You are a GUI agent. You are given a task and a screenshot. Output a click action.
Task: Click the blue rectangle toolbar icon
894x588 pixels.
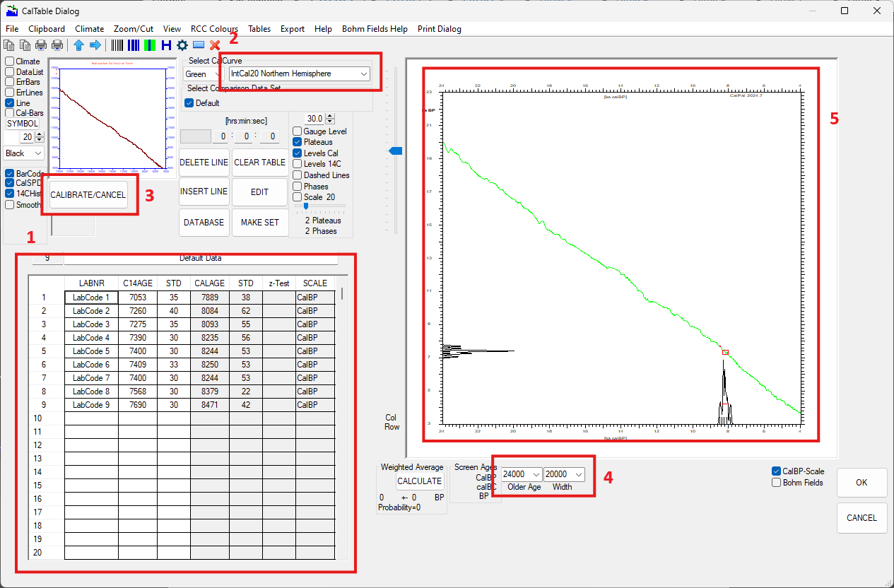(x=199, y=45)
